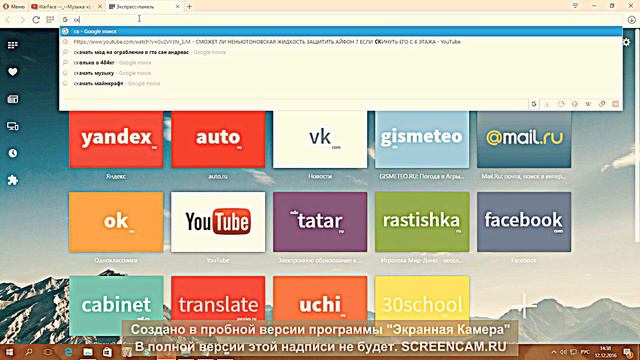Select the highlighted Google поиск suggestion

point(341,31)
